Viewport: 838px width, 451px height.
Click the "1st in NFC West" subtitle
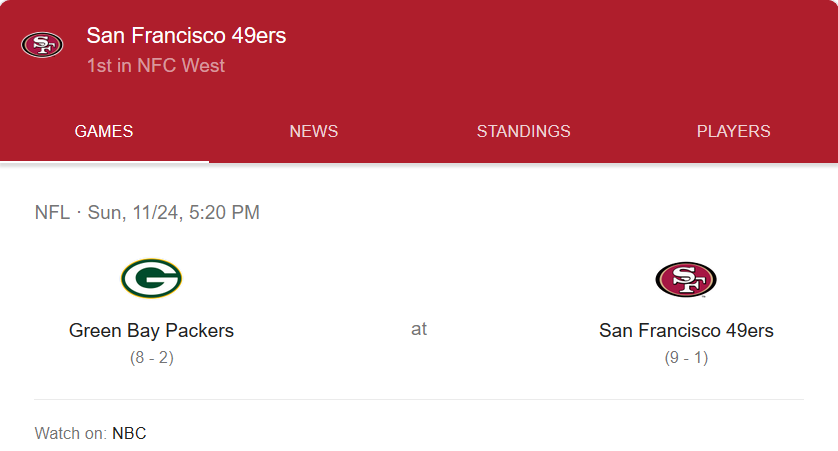pyautogui.click(x=156, y=66)
